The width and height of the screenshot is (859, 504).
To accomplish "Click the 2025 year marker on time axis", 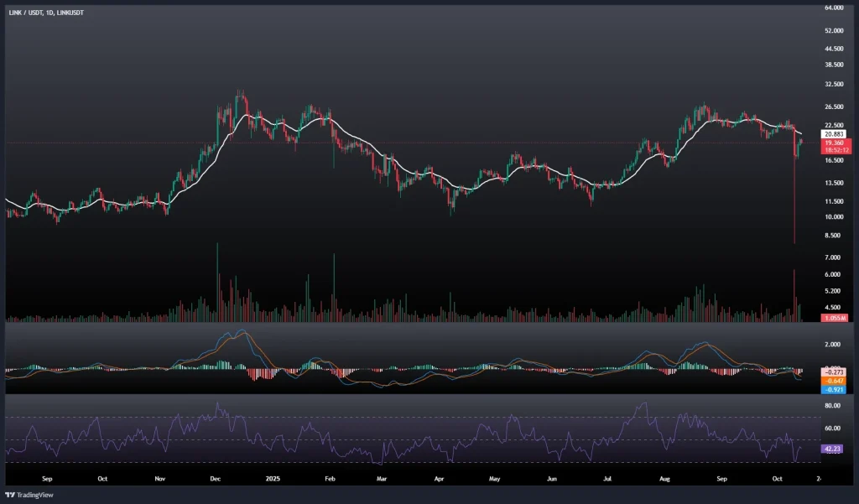I will coord(272,478).
